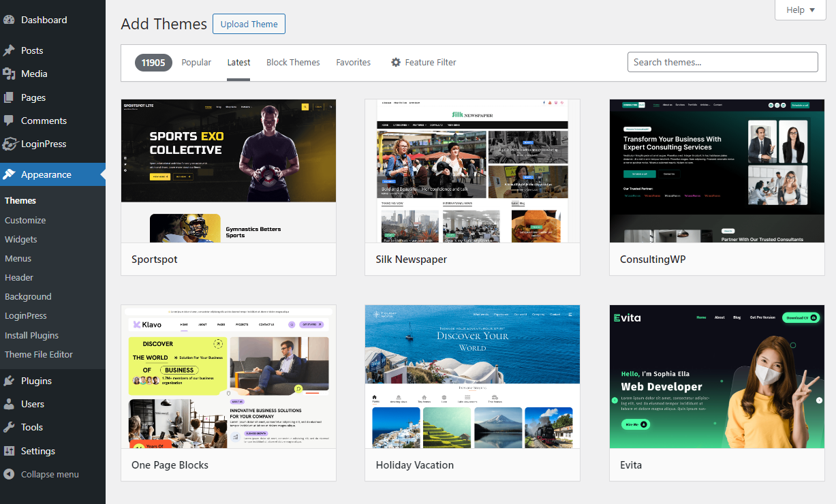This screenshot has width=836, height=504.
Task: Open the Background submenu link
Action: 28,296
